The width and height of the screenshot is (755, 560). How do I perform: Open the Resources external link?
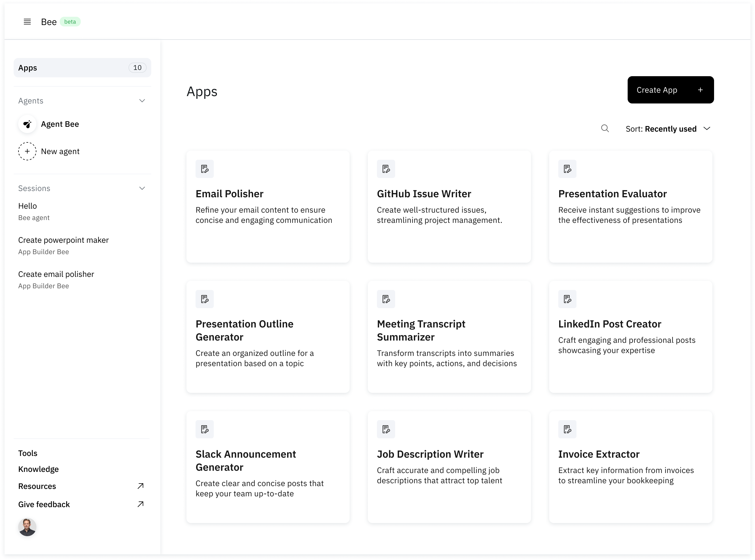coord(37,486)
